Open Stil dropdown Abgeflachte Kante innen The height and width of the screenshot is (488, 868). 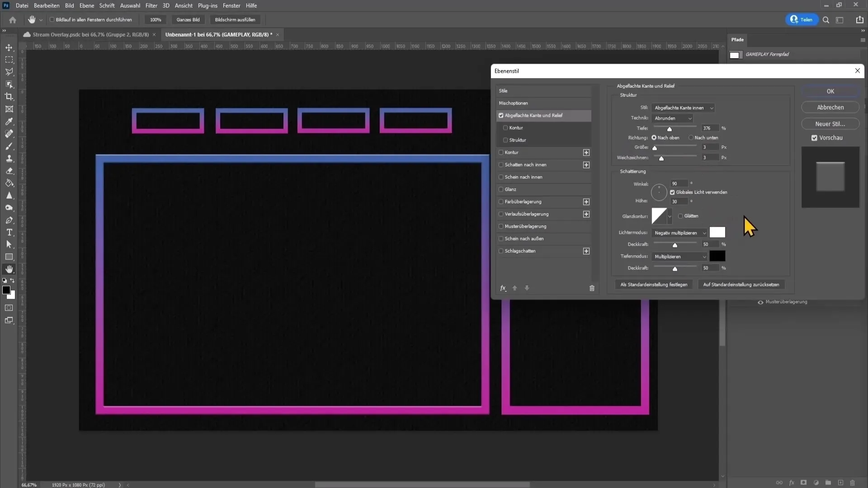(683, 108)
